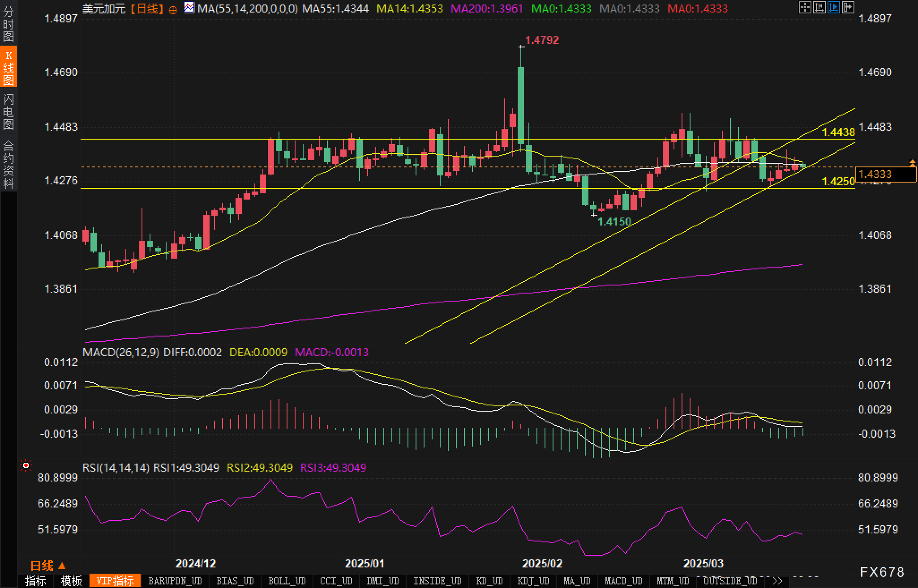Click the chart zoom-out axis icon
Viewport: 918px width, 588px height.
click(819, 7)
